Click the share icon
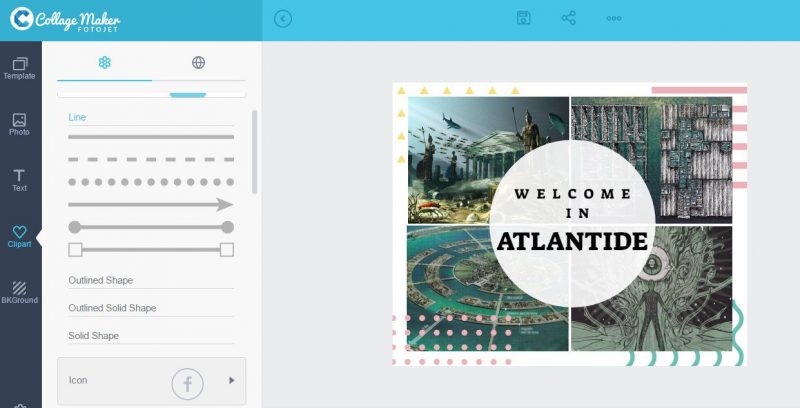The height and width of the screenshot is (408, 800). pyautogui.click(x=568, y=18)
